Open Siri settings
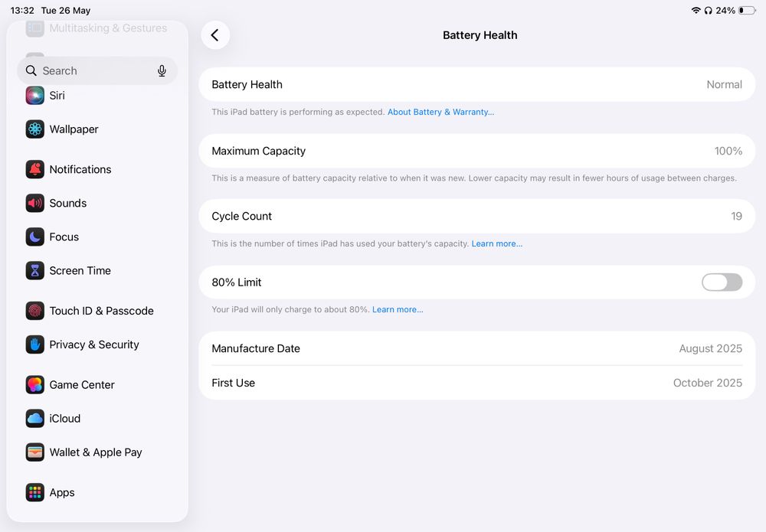The width and height of the screenshot is (766, 532). tap(97, 95)
